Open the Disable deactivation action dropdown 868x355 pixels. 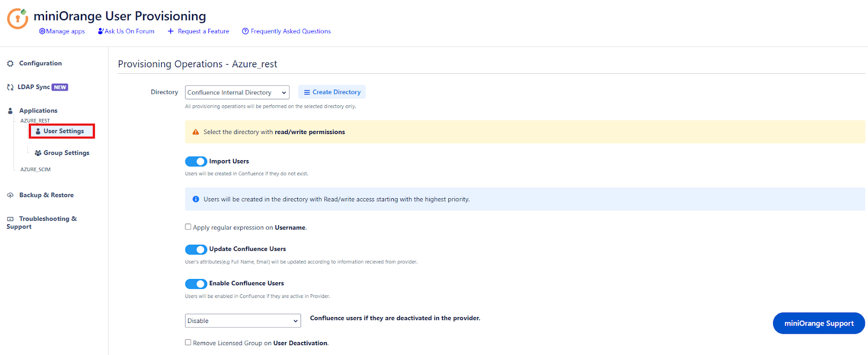coord(243,321)
